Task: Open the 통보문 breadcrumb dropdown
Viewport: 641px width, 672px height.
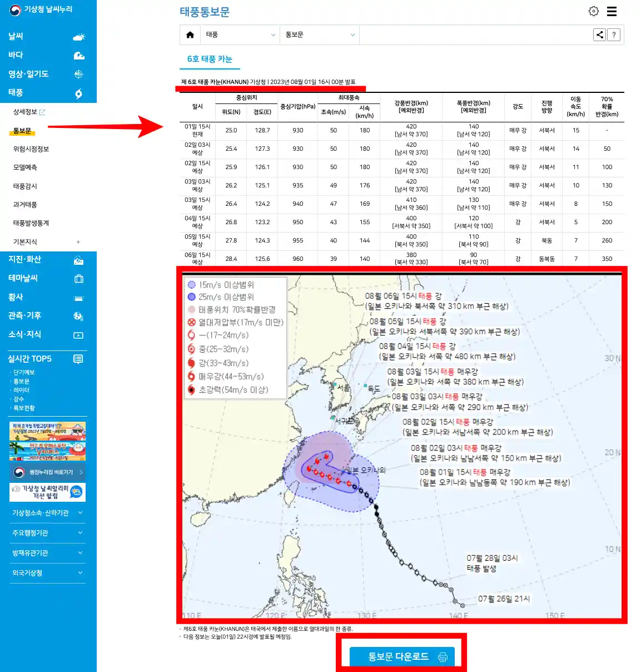Action: point(319,34)
